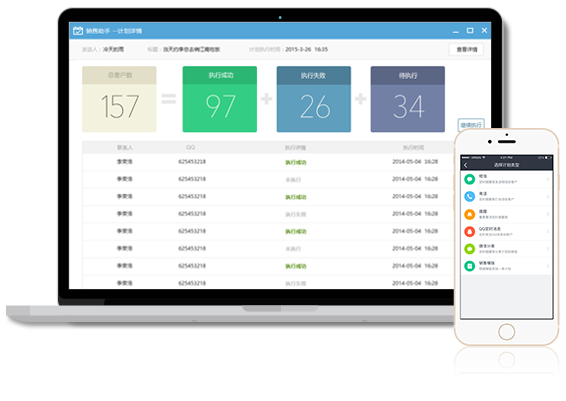Tap the orange bell reminder icon
The image size is (566, 401).
[x=469, y=214]
